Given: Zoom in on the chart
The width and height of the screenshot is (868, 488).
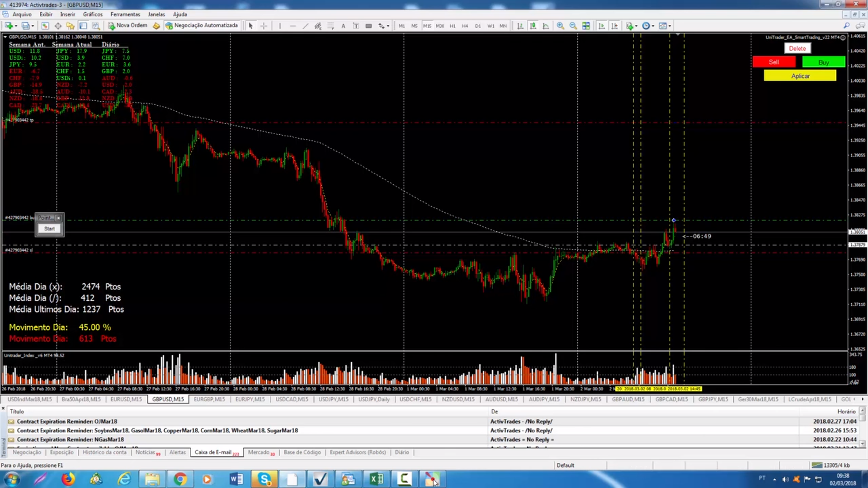Looking at the screenshot, I should pos(561,26).
